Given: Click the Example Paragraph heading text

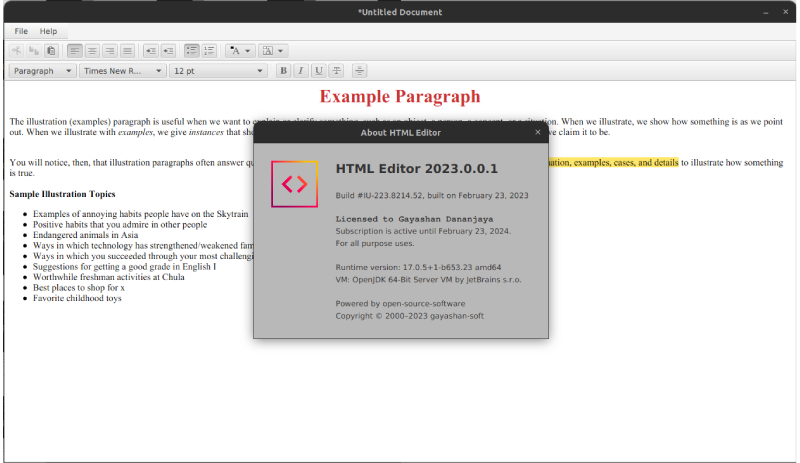Looking at the screenshot, I should (x=400, y=97).
